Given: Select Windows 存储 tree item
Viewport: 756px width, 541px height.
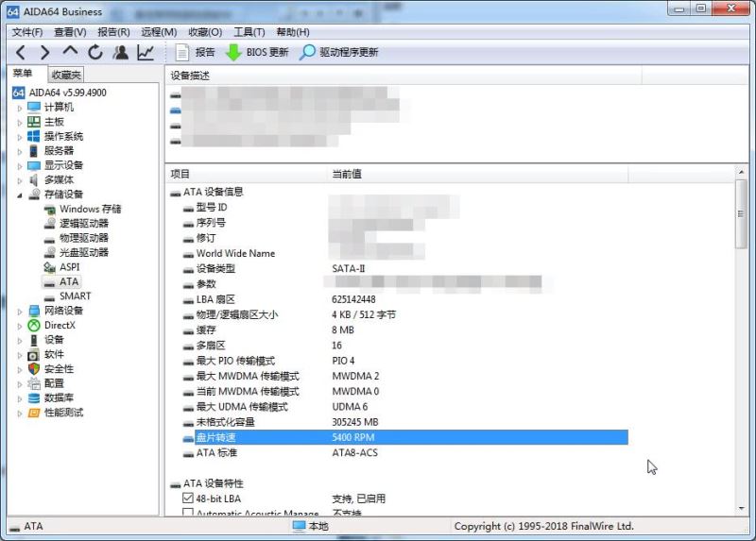Looking at the screenshot, I should click(90, 209).
